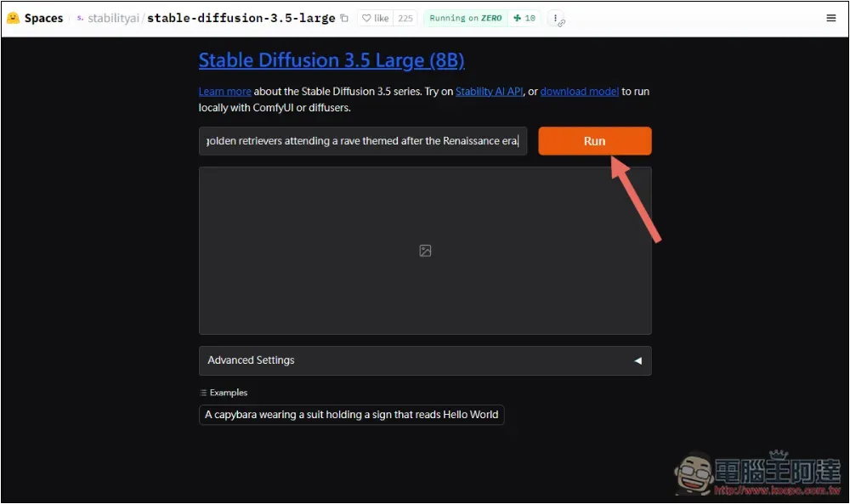The height and width of the screenshot is (504, 850).
Task: Open the Stability AI API link
Action: (x=489, y=92)
